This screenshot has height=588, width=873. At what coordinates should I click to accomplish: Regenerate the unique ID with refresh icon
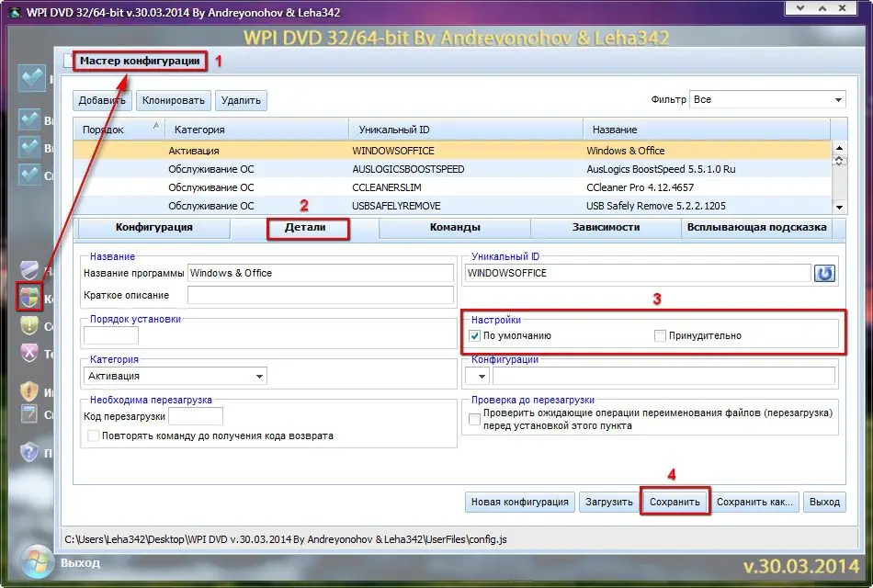click(x=824, y=274)
